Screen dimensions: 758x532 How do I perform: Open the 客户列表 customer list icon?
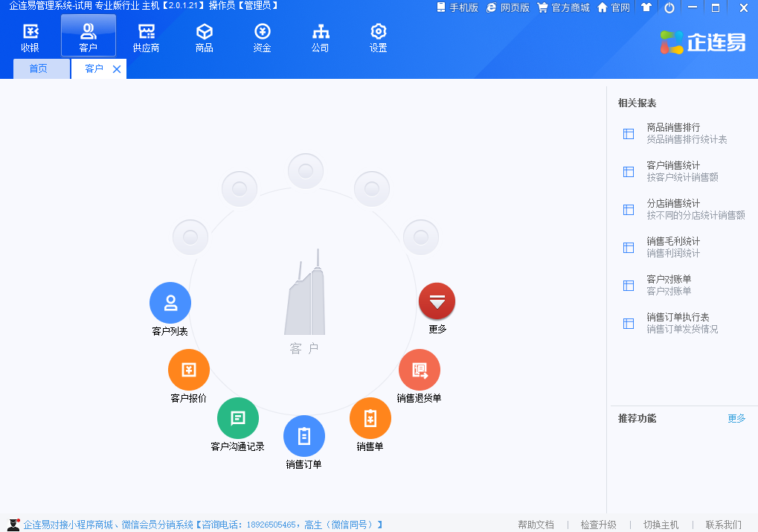[x=170, y=303]
